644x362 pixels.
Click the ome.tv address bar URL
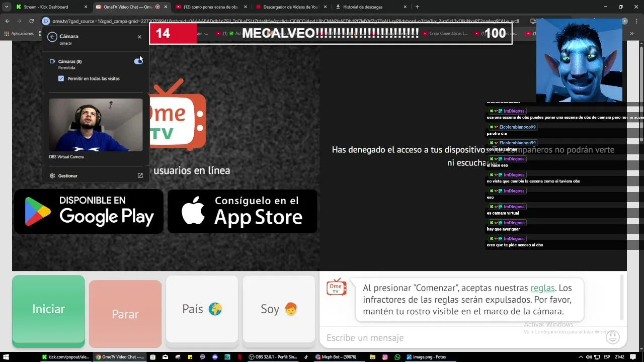coord(287,21)
